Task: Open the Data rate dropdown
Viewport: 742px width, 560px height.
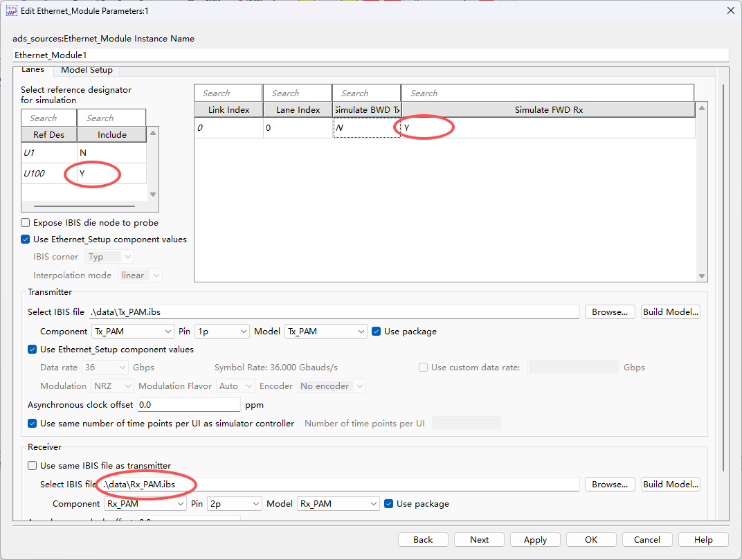Action: click(x=105, y=368)
